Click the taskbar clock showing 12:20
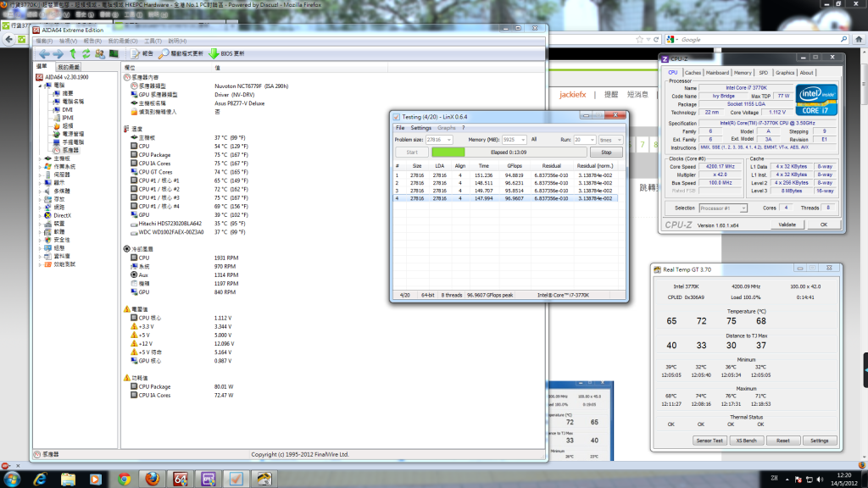868x488 pixels. (x=844, y=475)
